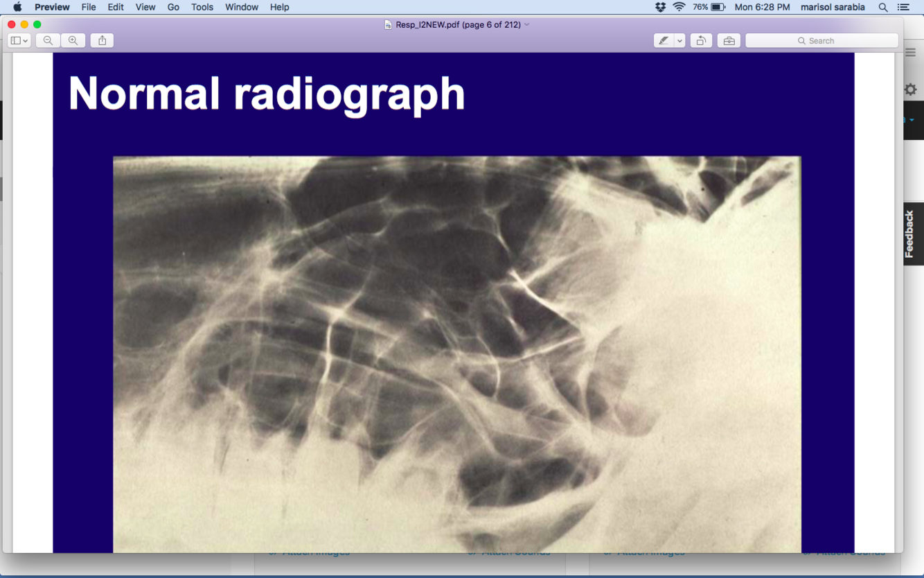Minimize the Preview window

coord(24,24)
